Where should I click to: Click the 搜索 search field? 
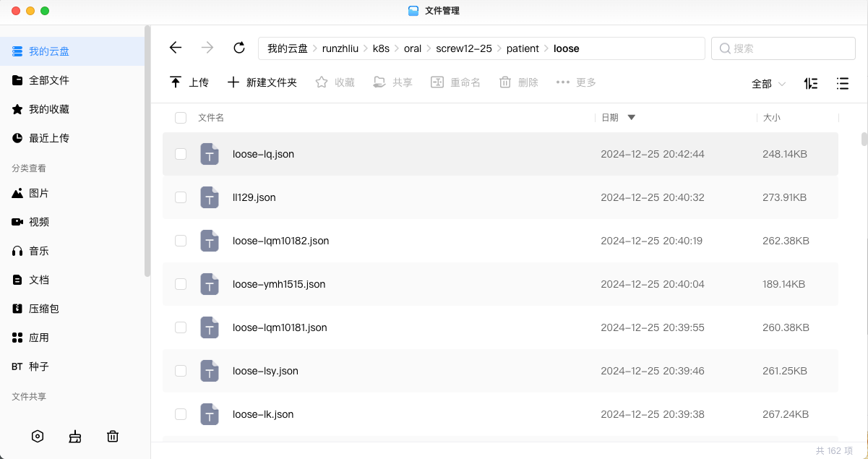tap(783, 48)
